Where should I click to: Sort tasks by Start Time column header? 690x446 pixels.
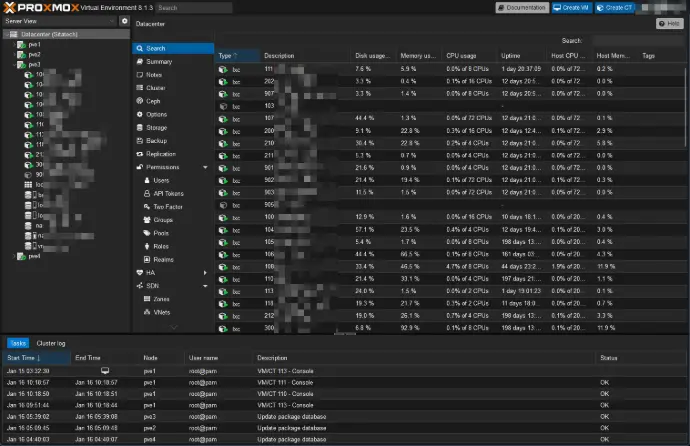coord(22,357)
